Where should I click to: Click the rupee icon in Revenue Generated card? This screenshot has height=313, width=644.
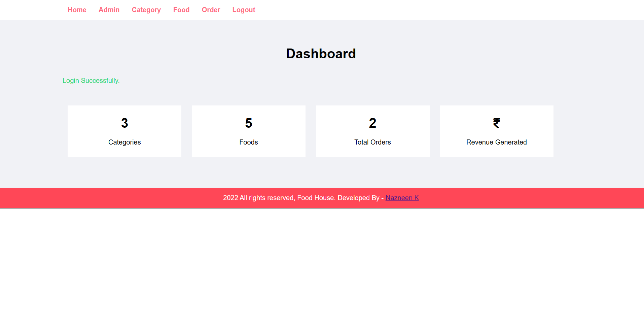point(496,122)
